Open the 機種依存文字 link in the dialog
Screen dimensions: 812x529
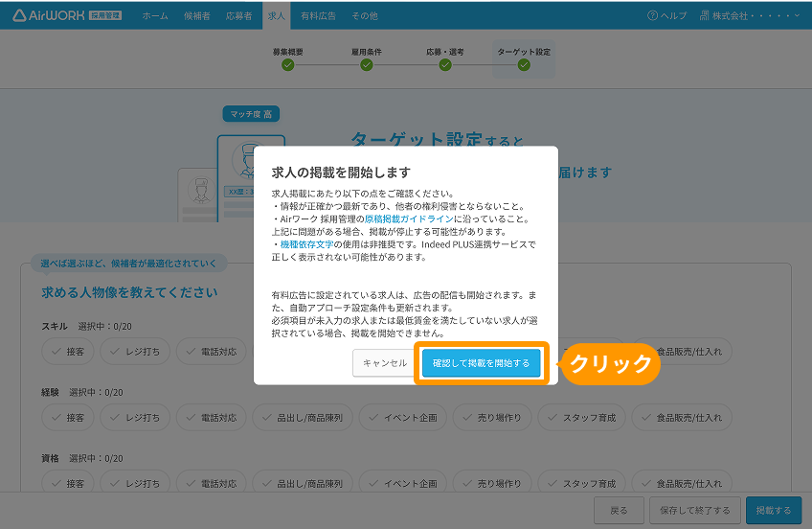pyautogui.click(x=306, y=244)
